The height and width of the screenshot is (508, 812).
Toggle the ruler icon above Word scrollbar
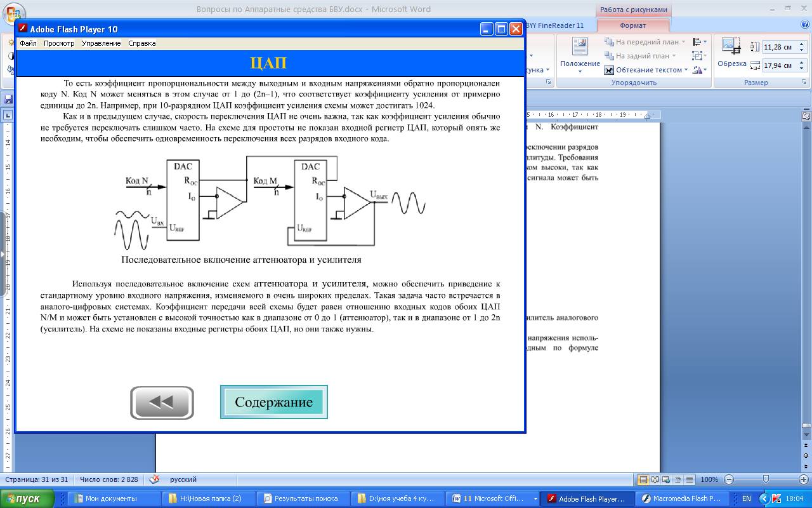(x=806, y=116)
